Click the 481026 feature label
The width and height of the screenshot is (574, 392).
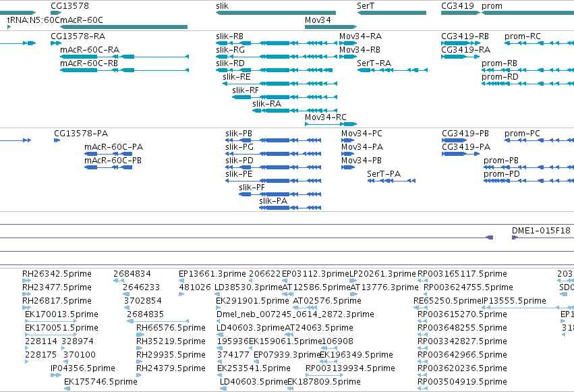click(195, 287)
